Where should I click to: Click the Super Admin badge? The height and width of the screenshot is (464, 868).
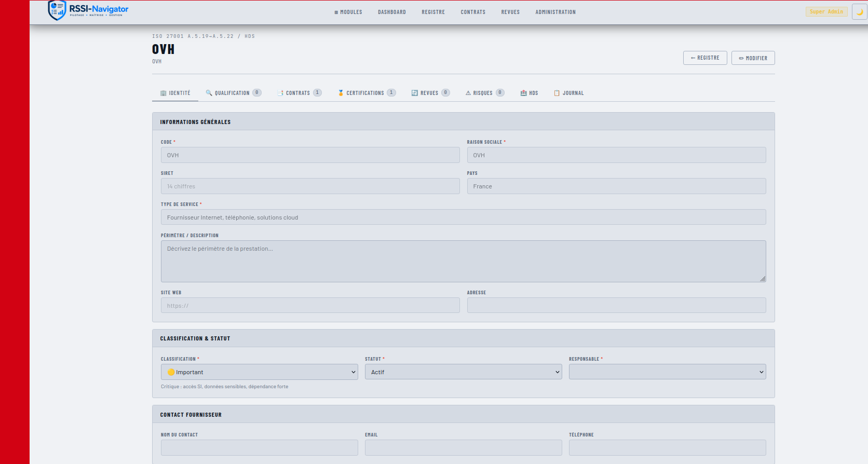click(x=826, y=11)
